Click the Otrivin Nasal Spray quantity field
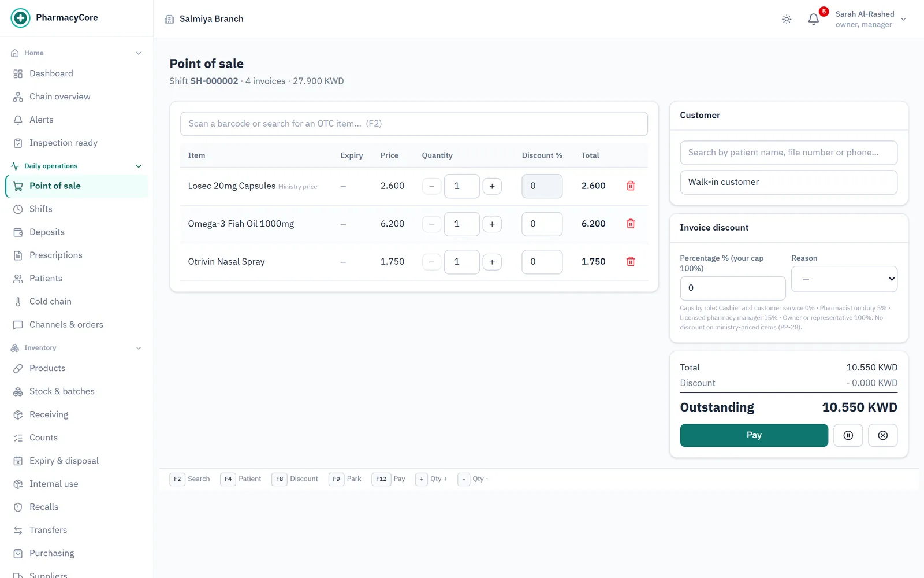 [461, 262]
